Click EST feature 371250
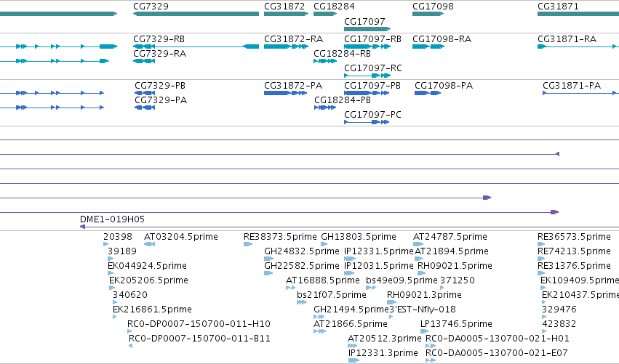 tap(442, 288)
